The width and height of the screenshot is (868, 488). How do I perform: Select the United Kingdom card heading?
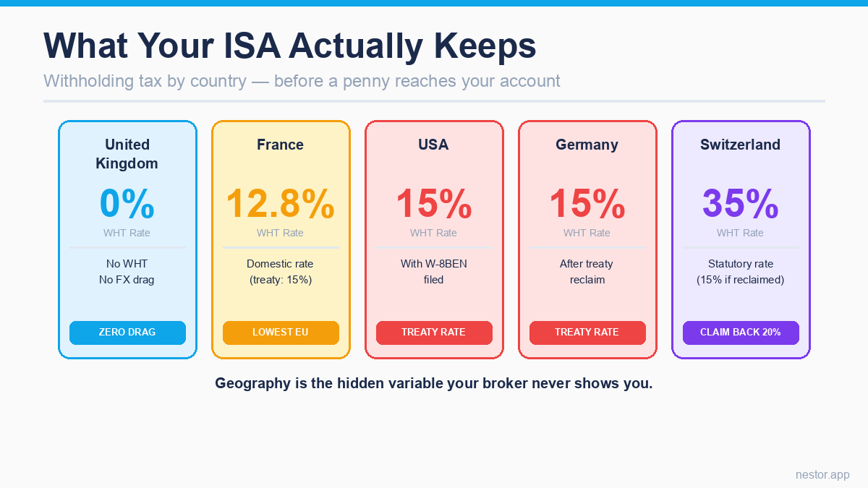click(127, 154)
